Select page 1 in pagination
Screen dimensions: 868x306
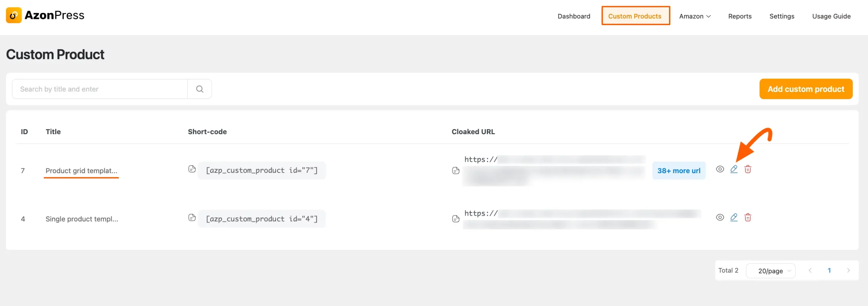[829, 270]
